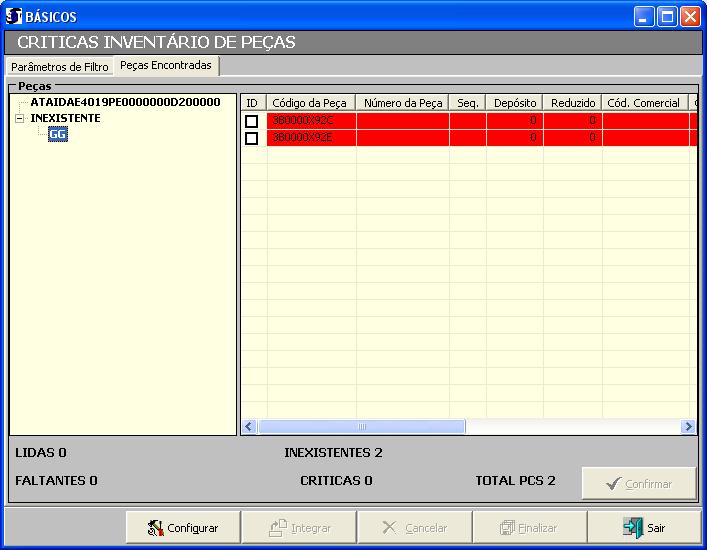Check the box for part 3B0000X92C
This screenshot has height=550, width=707.
pos(252,121)
